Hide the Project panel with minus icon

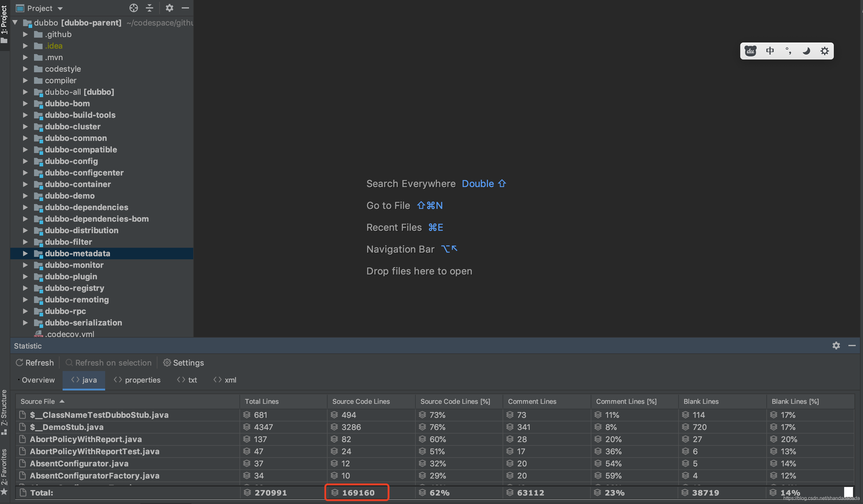(x=185, y=8)
